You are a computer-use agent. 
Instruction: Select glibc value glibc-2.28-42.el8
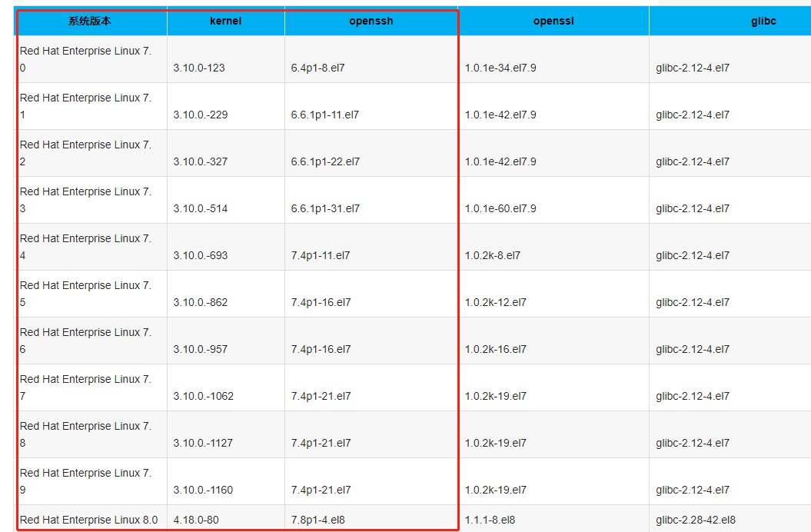tap(696, 520)
